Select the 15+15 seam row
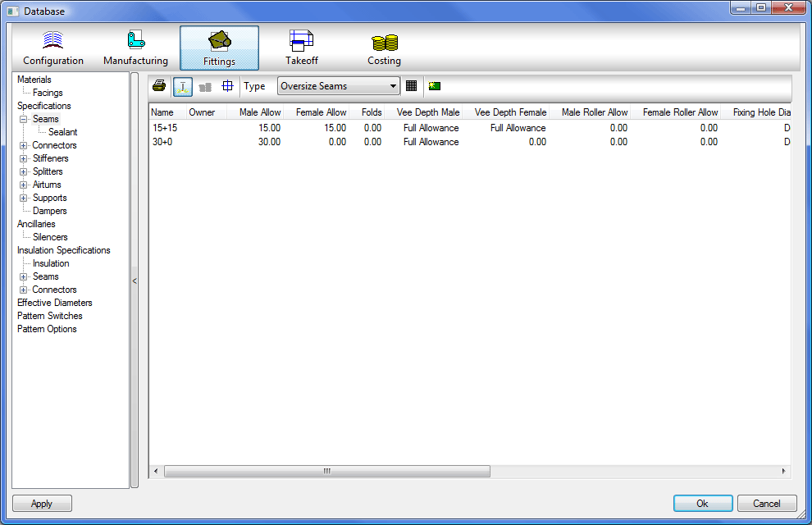The width and height of the screenshot is (812, 525). pos(470,128)
